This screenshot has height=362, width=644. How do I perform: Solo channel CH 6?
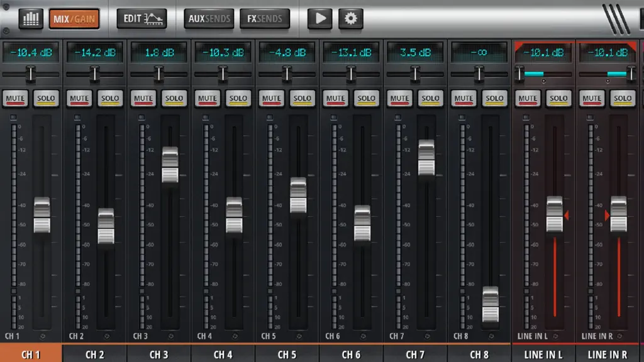pyautogui.click(x=367, y=99)
